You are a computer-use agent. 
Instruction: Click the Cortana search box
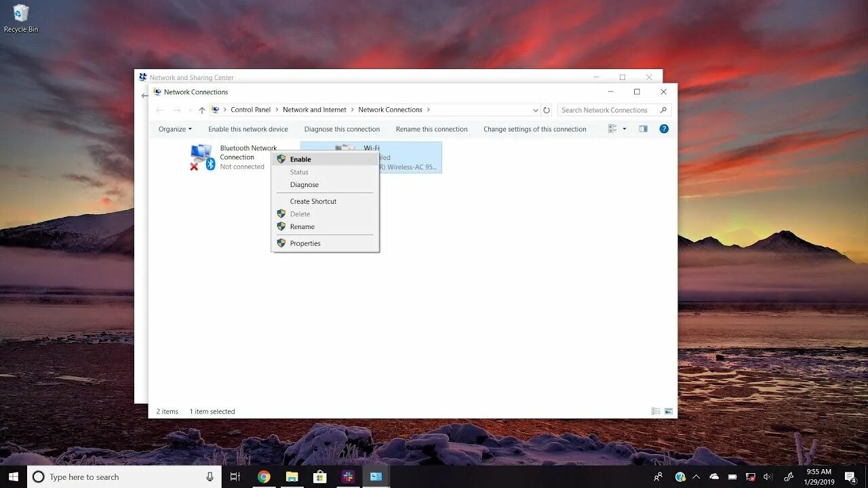click(x=124, y=476)
